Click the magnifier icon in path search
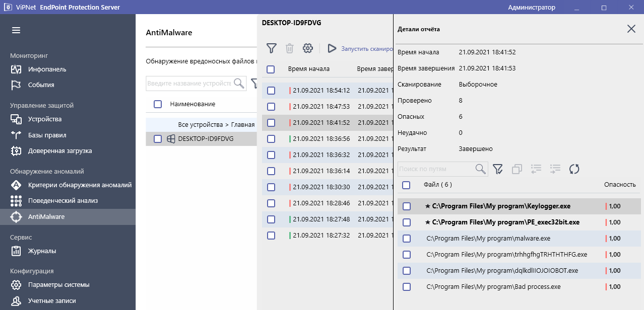This screenshot has width=644, height=310. (x=481, y=169)
